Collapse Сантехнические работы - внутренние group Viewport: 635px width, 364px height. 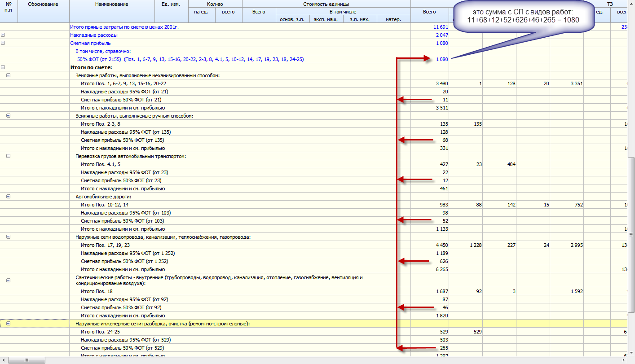click(8, 280)
